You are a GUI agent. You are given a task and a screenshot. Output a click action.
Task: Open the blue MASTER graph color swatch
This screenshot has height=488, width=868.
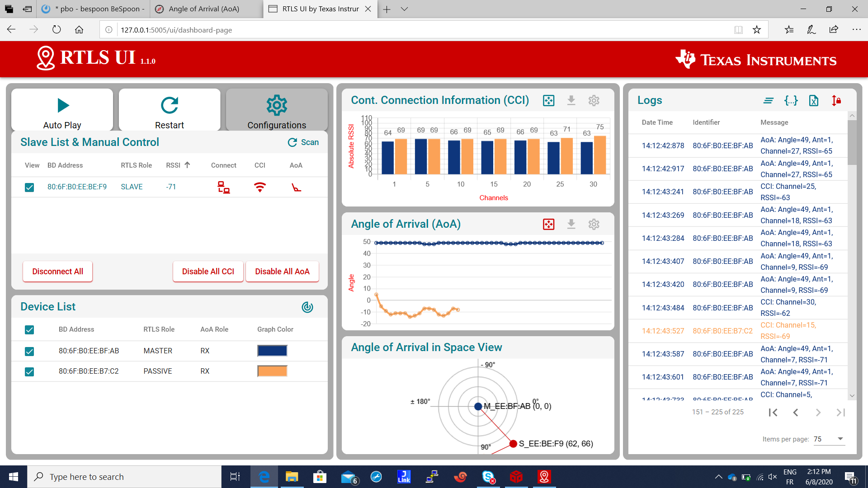click(272, 351)
